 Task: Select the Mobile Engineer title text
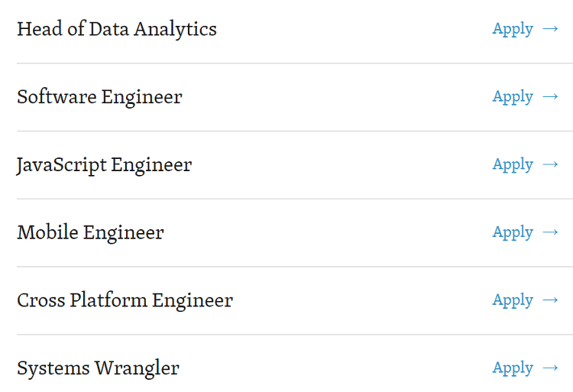click(x=90, y=232)
